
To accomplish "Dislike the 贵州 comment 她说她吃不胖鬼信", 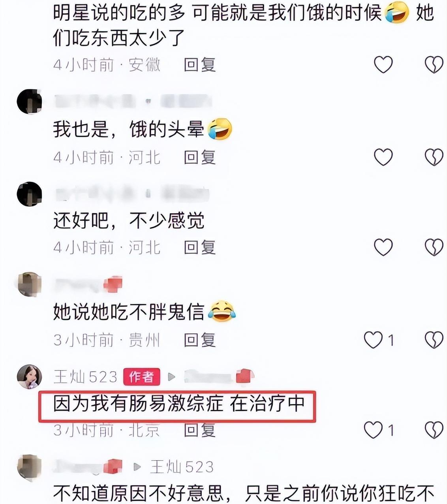I will 434,340.
